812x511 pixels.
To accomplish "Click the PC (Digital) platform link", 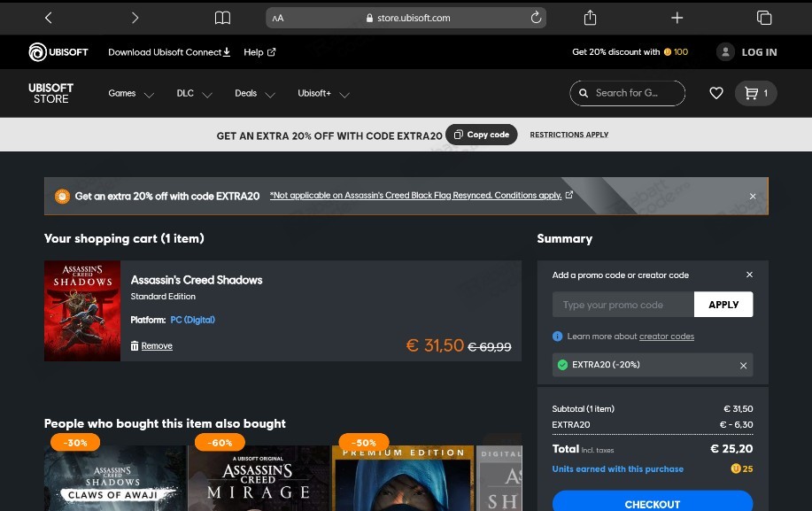I will (x=193, y=320).
